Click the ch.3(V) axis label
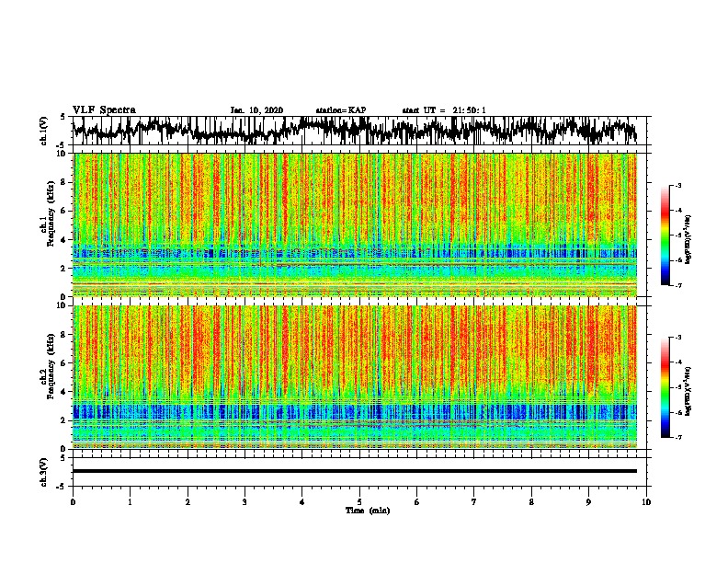The image size is (728, 563). [x=44, y=473]
